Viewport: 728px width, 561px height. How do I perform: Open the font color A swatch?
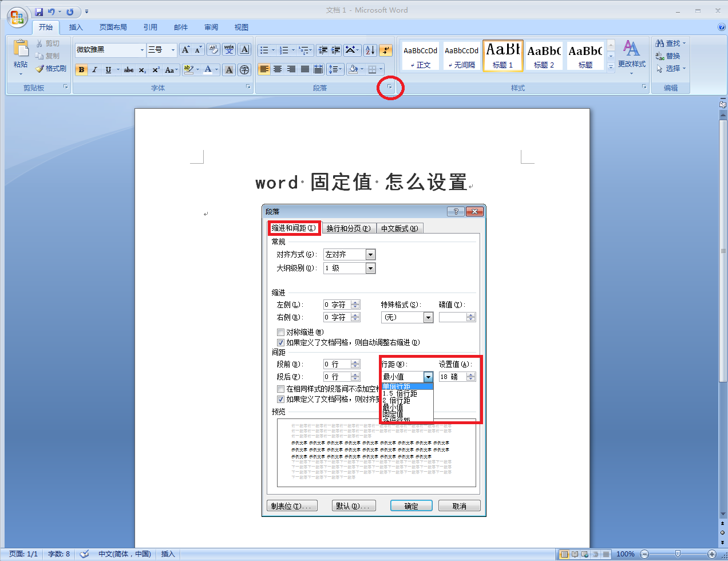(208, 70)
